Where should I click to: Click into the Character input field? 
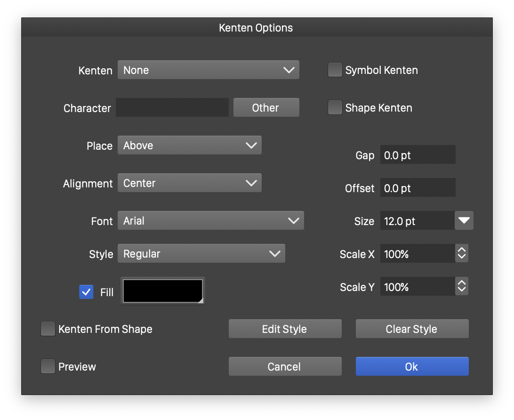pyautogui.click(x=172, y=108)
